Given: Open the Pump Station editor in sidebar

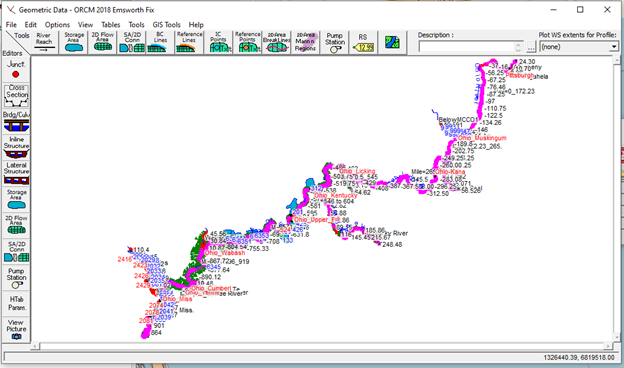Looking at the screenshot, I should pos(16,278).
